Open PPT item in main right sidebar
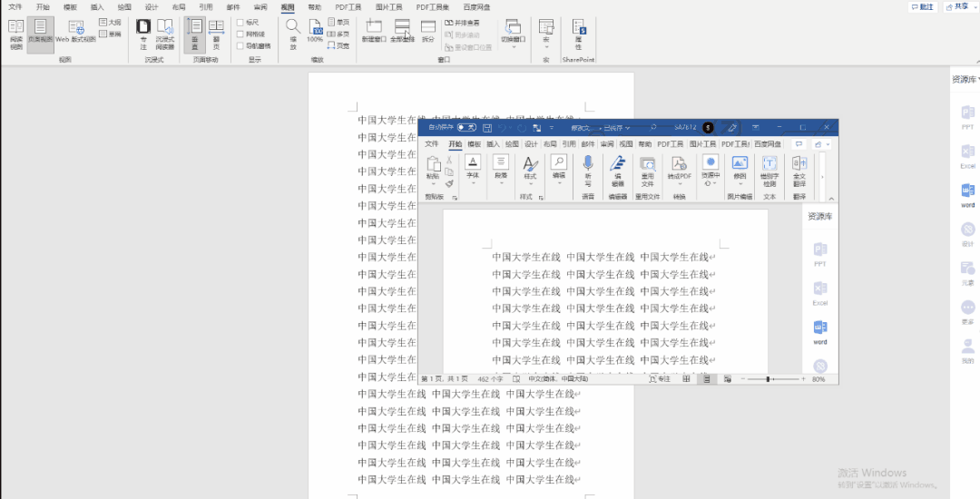This screenshot has width=980, height=499. point(967,117)
